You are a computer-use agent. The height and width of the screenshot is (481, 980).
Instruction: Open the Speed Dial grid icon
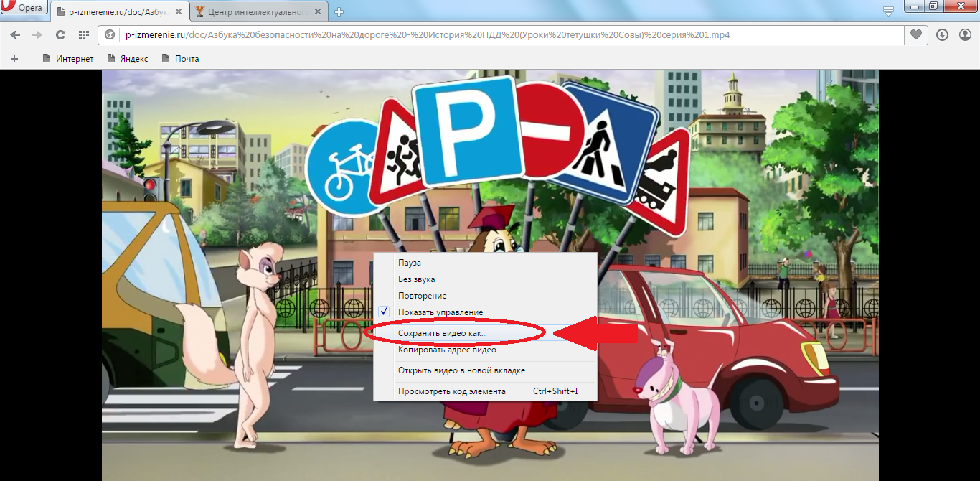(83, 34)
